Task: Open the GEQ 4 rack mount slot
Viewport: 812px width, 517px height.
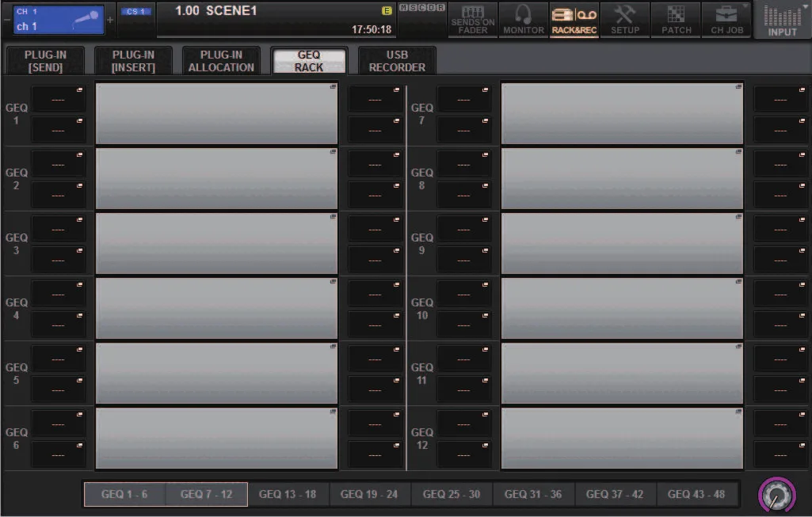Action: point(216,309)
